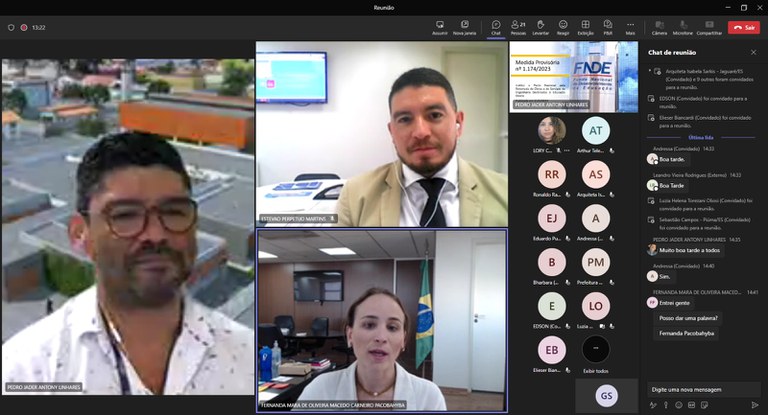Select the FNDE shared presentation thumbnail
The height and width of the screenshot is (415, 768).
click(574, 75)
